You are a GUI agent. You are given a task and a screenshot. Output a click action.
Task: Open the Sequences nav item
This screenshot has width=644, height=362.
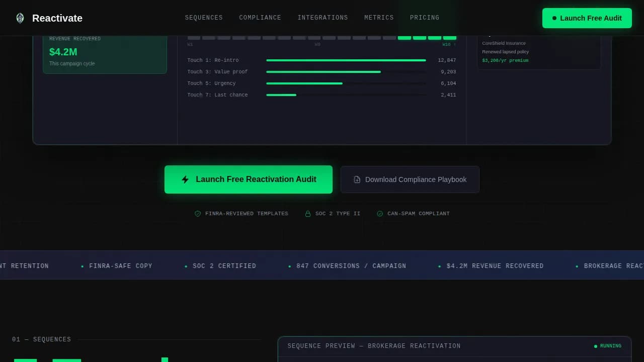coord(204,18)
